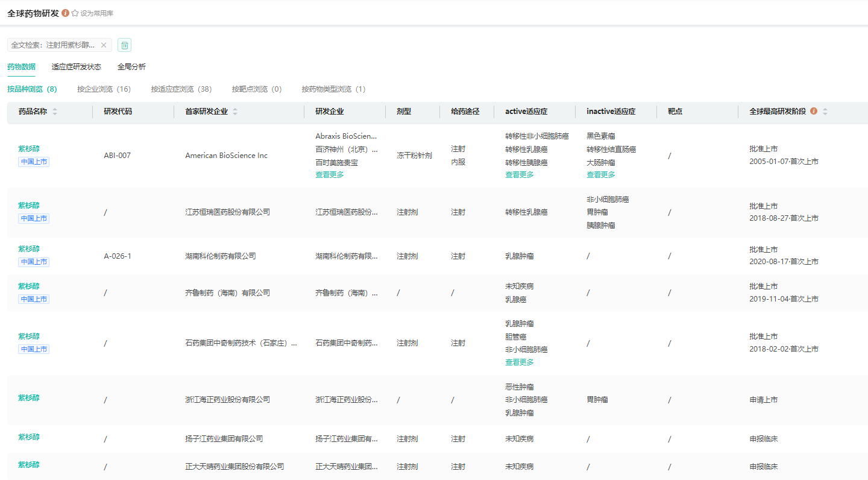
Task: Expand 查看更多 under 大肠肿瘤 inactive indications
Action: (601, 175)
